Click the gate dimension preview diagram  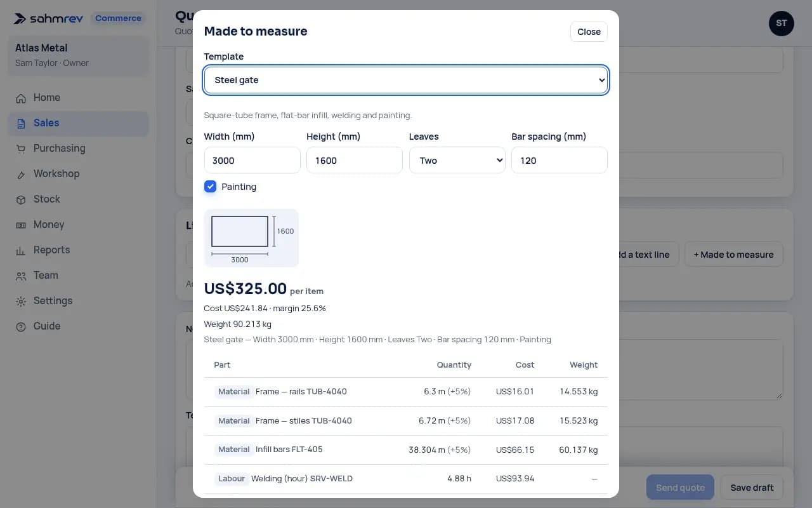click(251, 238)
